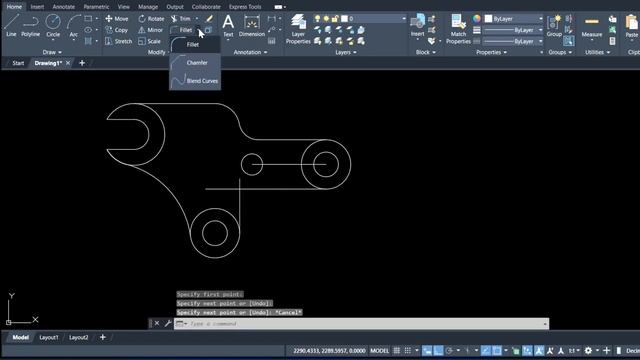Click the Erase pencil icon in Modify

pyautogui.click(x=209, y=19)
